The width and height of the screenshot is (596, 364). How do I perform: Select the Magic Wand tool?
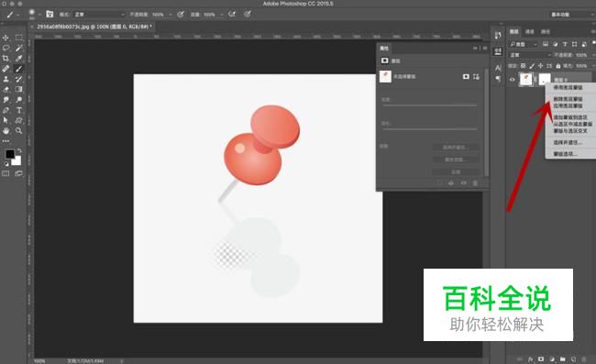pos(18,48)
